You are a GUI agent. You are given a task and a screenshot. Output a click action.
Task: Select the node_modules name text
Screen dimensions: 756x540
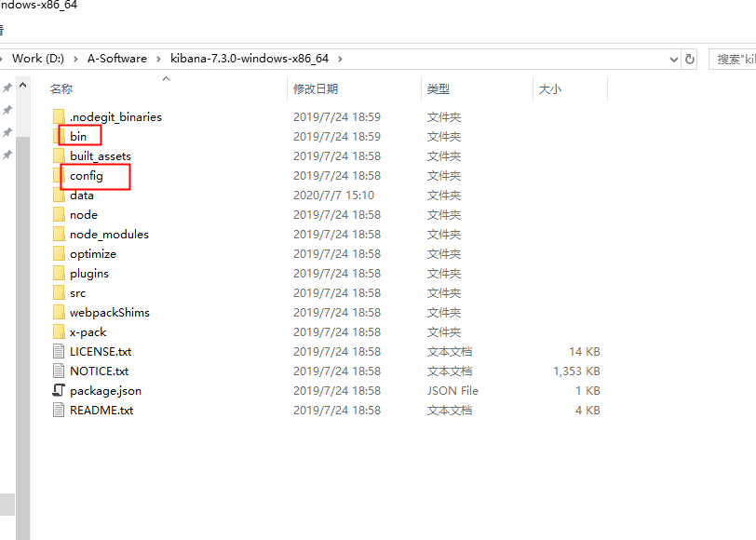[110, 234]
